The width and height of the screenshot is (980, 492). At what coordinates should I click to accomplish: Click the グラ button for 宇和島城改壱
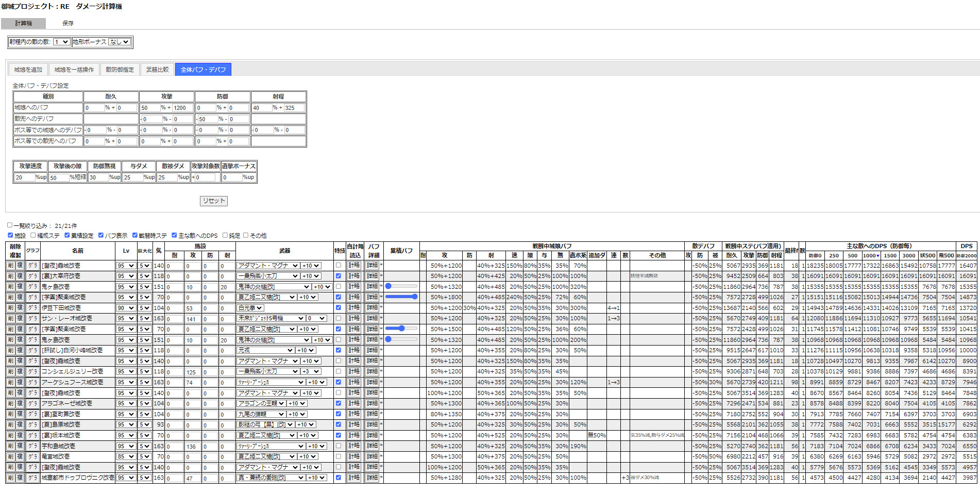[x=32, y=446]
